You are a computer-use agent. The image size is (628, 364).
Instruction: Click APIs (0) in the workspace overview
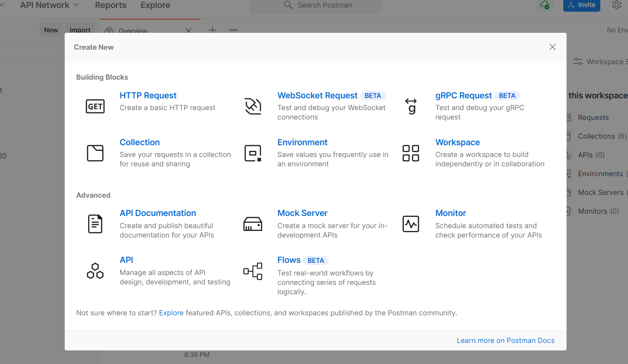point(591,155)
